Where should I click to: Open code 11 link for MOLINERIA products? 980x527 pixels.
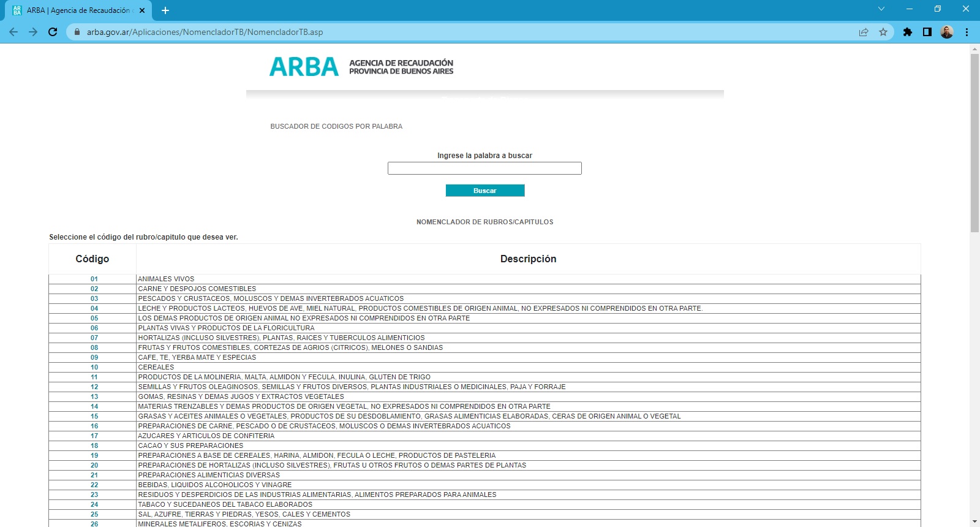pyautogui.click(x=94, y=377)
